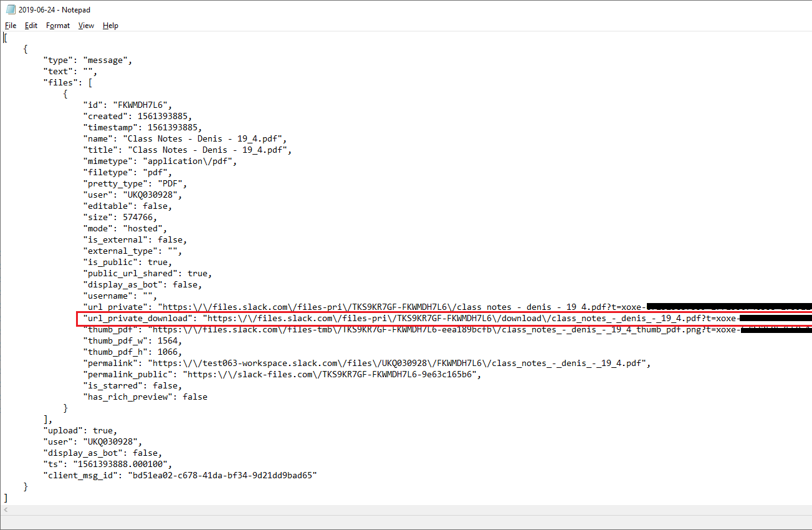Open the Help menu
The image size is (812, 530).
point(110,26)
